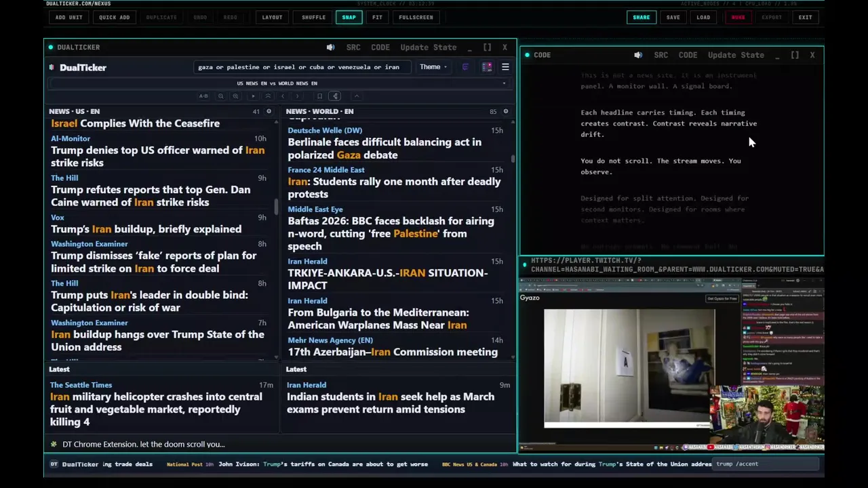The image size is (868, 488).
Task: Open settings gear for NEWS US EN column
Action: coord(269,111)
